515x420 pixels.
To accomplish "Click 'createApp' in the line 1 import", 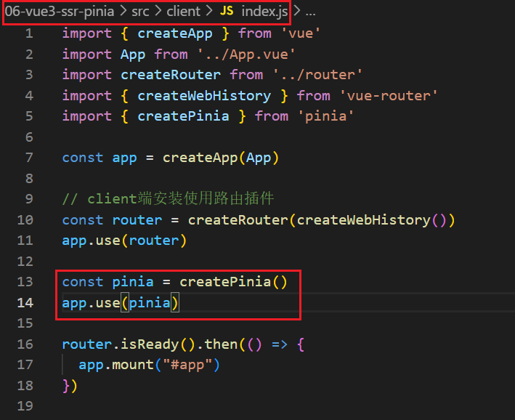I will (175, 33).
